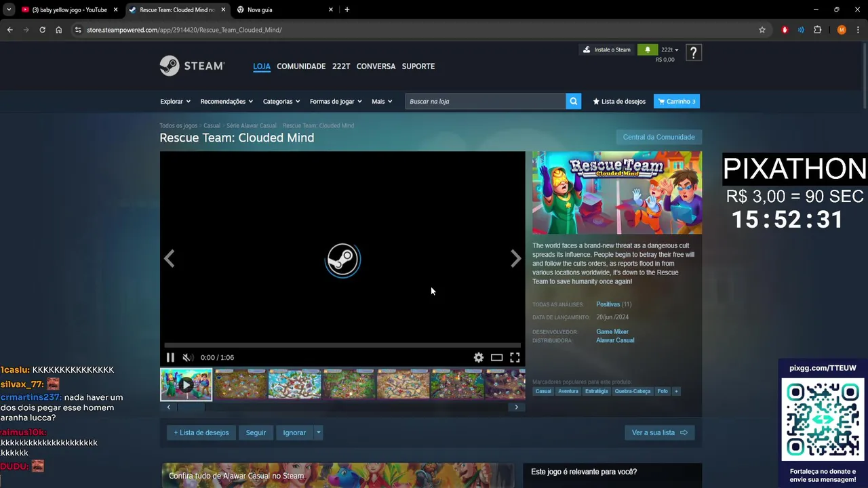Open the 222t account dropdown
Image resolution: width=868 pixels, height=488 pixels.
[669, 49]
